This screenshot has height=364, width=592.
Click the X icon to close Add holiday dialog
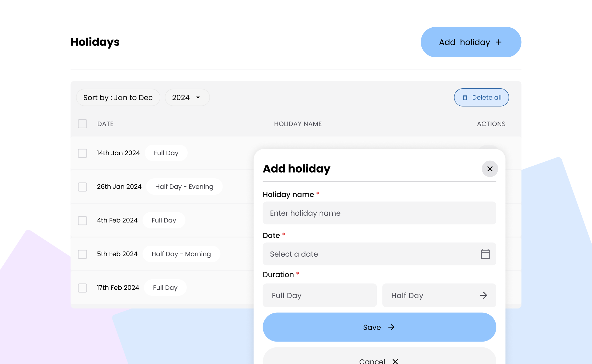click(490, 169)
